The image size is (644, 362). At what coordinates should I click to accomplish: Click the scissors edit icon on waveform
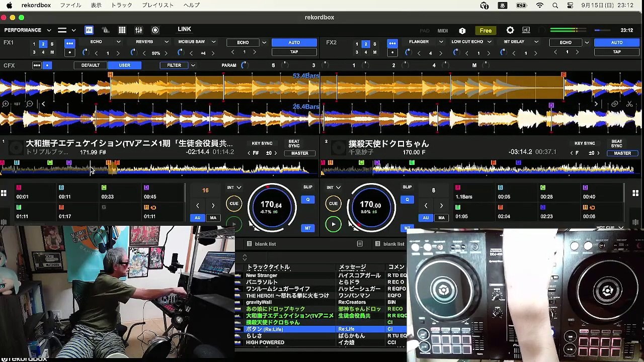pyautogui.click(x=629, y=104)
